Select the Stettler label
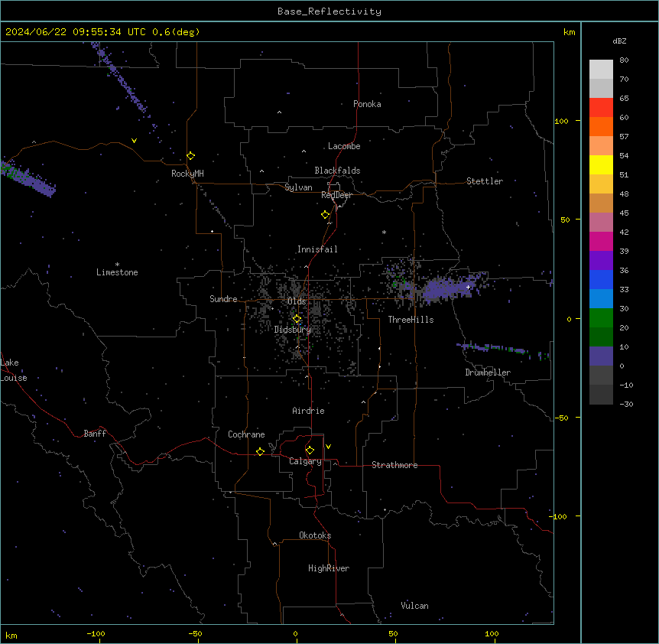 tap(485, 181)
